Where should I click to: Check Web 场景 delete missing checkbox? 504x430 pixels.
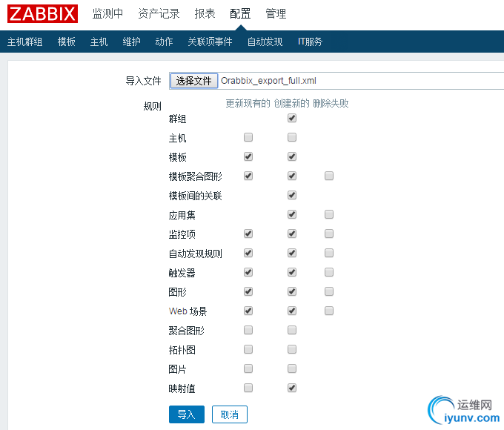[329, 311]
